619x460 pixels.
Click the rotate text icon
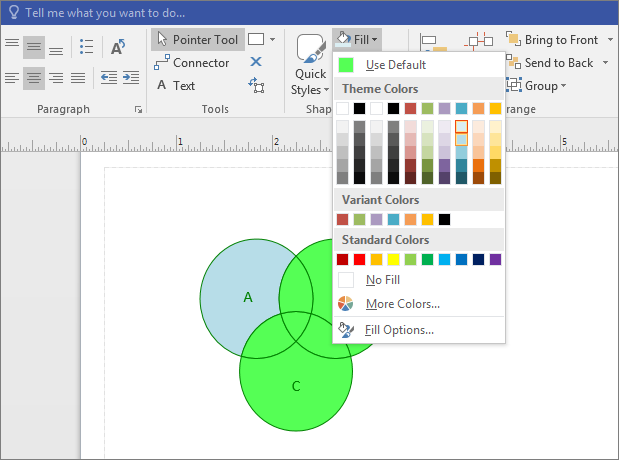118,47
